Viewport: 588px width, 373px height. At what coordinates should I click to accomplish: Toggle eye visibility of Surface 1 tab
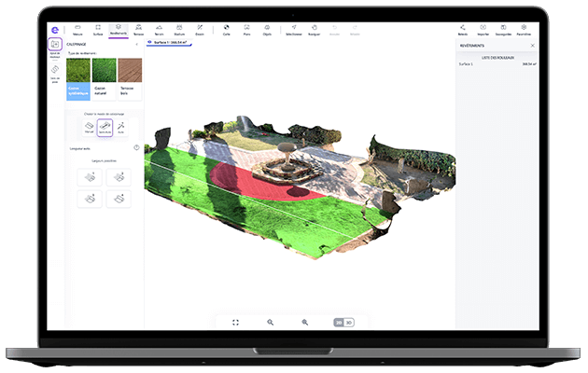pos(149,42)
